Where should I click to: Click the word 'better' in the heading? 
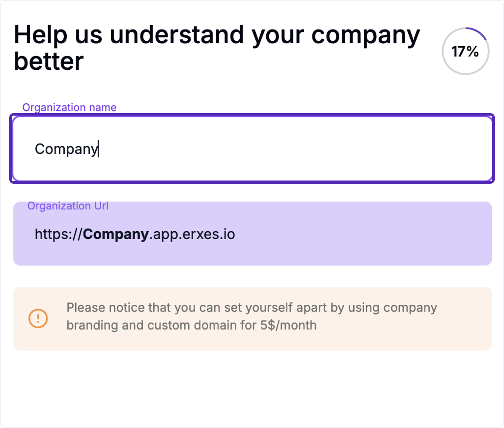click(49, 61)
